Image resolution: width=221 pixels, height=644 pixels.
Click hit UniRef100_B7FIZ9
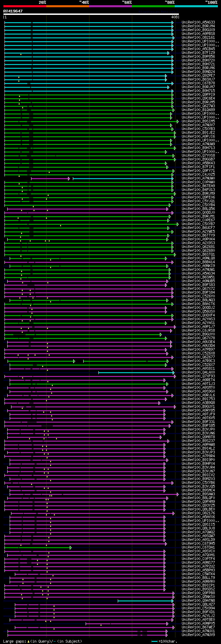(x=198, y=53)
